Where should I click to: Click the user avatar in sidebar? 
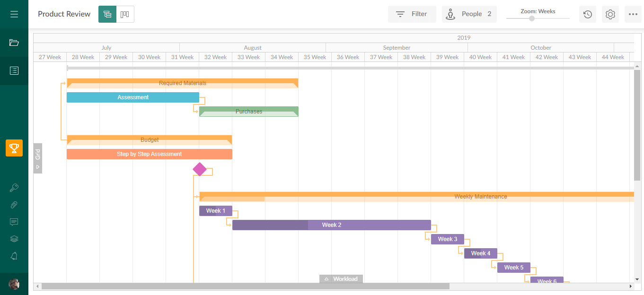(x=14, y=284)
